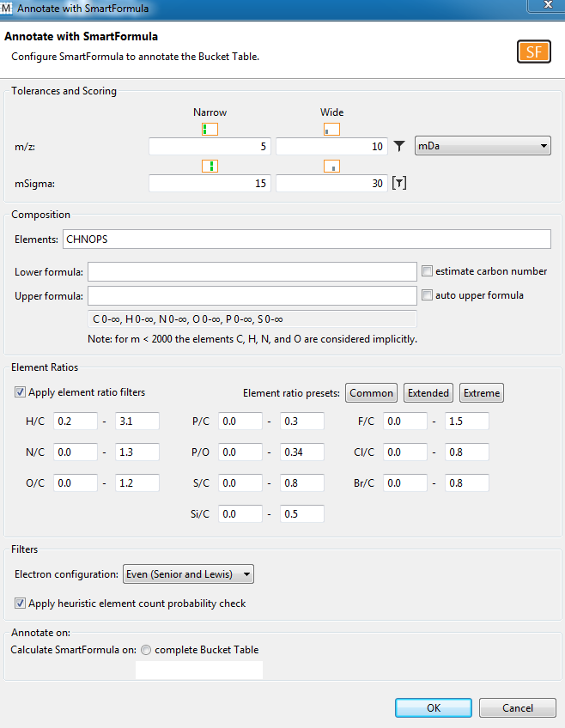Apply the Extreme element ratio preset
This screenshot has height=728, width=565.
pyautogui.click(x=482, y=393)
